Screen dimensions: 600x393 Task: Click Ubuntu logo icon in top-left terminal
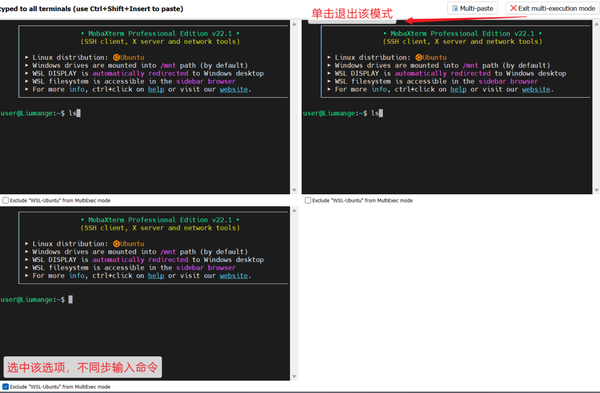coord(116,57)
